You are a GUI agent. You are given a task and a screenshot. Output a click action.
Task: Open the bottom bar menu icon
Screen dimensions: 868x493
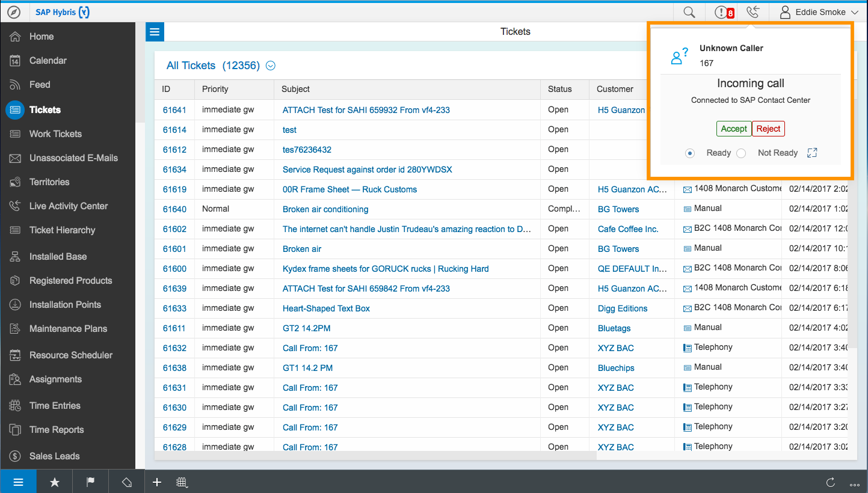(x=18, y=482)
